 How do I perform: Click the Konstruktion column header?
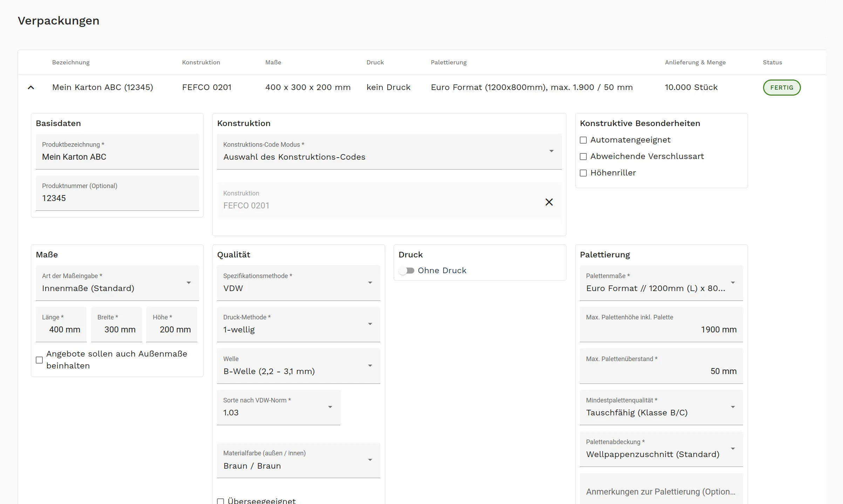(201, 62)
